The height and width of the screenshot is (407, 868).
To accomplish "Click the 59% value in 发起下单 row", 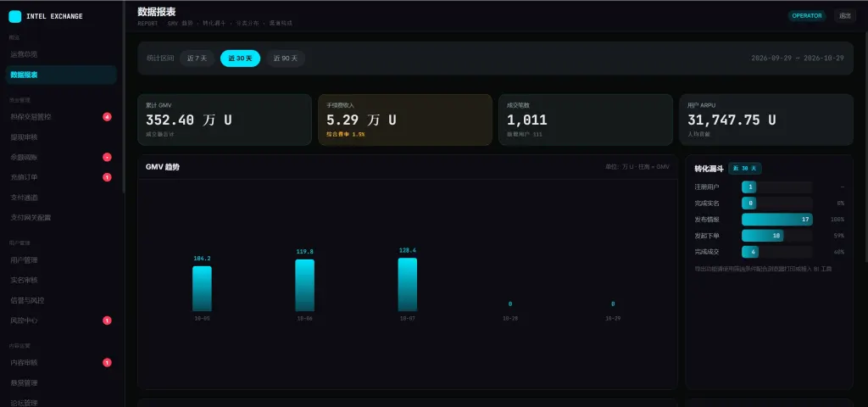I will pyautogui.click(x=840, y=236).
